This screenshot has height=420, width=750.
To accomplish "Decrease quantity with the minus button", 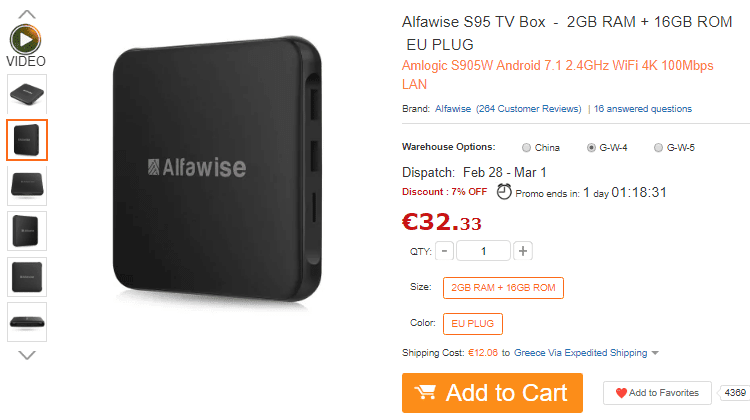I will click(x=444, y=251).
